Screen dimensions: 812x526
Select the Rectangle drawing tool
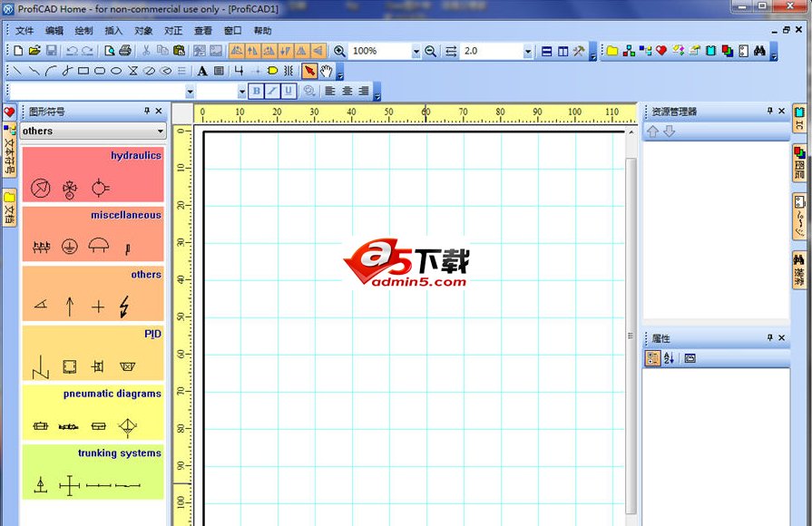[83, 71]
